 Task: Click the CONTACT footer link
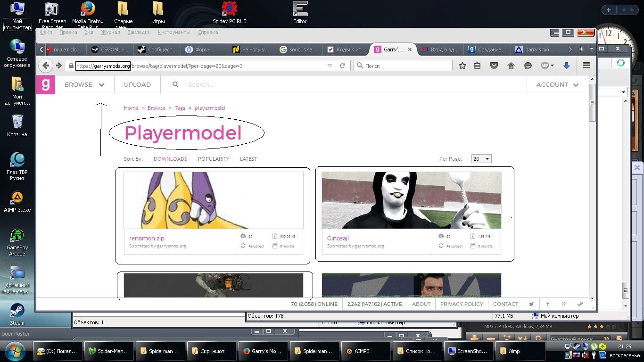point(505,304)
